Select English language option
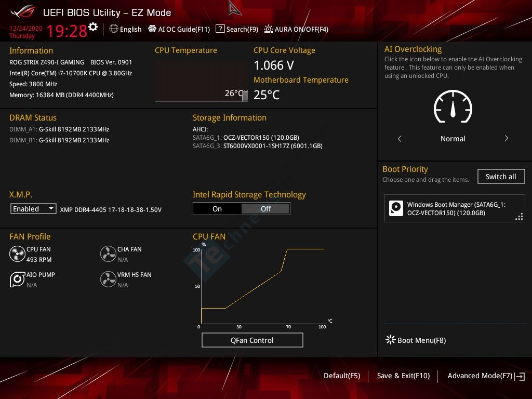 click(x=130, y=30)
